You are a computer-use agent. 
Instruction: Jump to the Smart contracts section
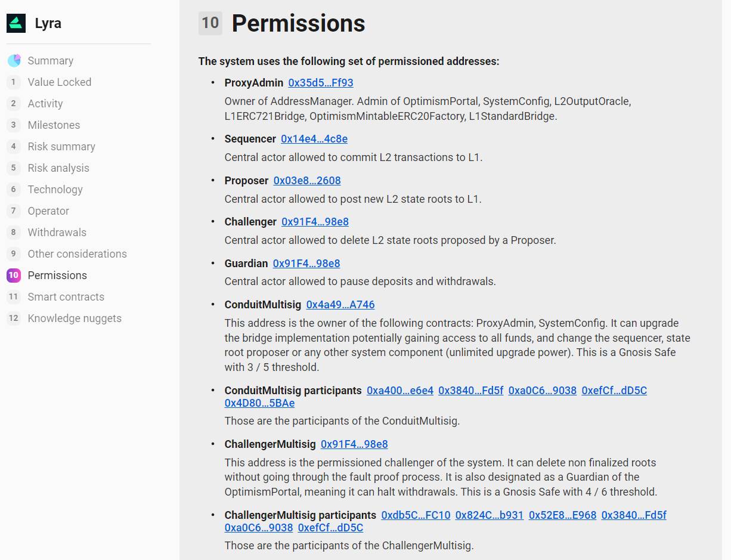pos(66,296)
